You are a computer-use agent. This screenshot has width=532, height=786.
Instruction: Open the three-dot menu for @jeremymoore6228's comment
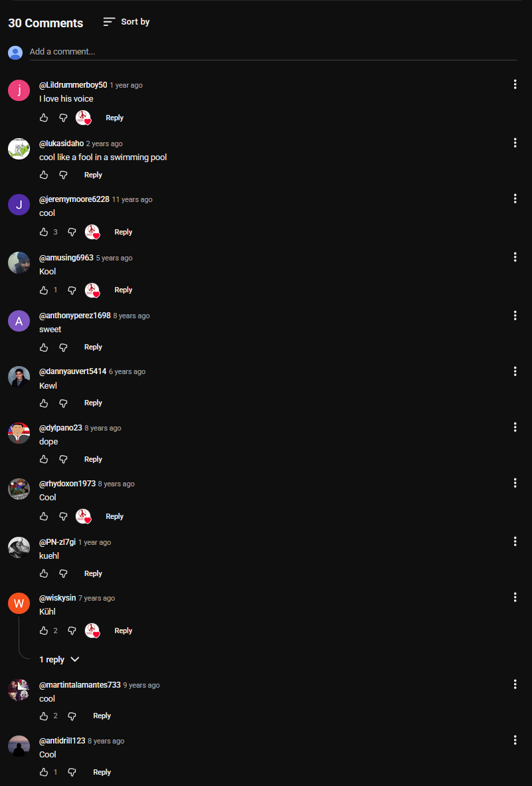coord(515,199)
